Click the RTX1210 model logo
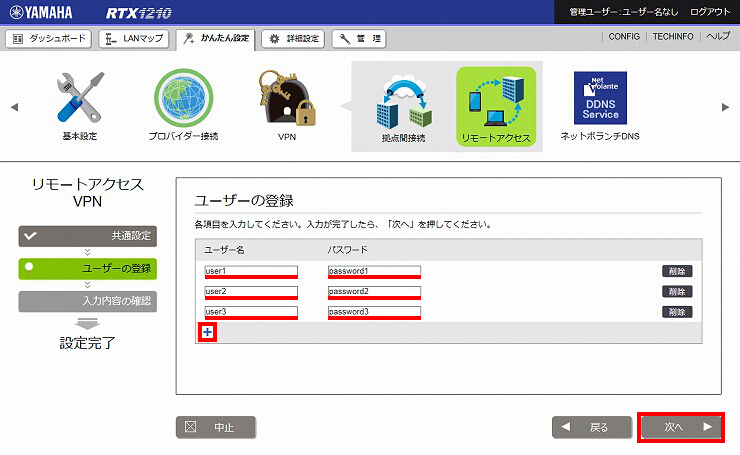This screenshot has height=455, width=740. 138,13
